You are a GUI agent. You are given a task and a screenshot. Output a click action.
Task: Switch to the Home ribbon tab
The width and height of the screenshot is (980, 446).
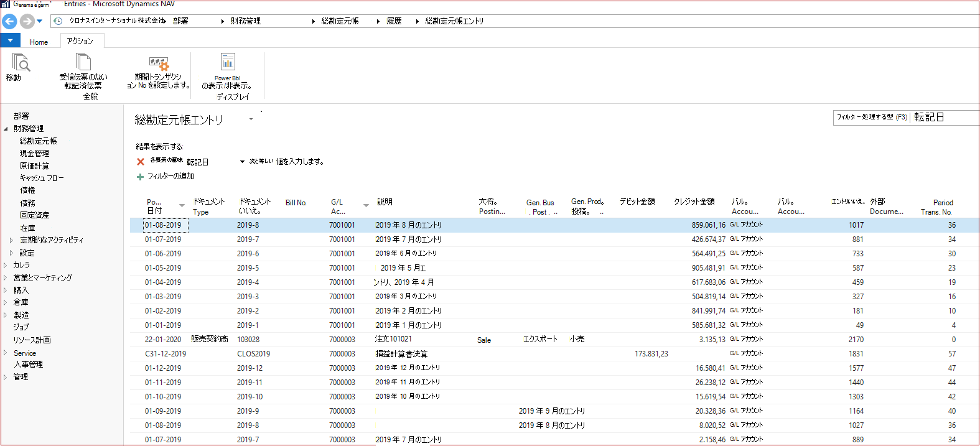pyautogui.click(x=39, y=42)
